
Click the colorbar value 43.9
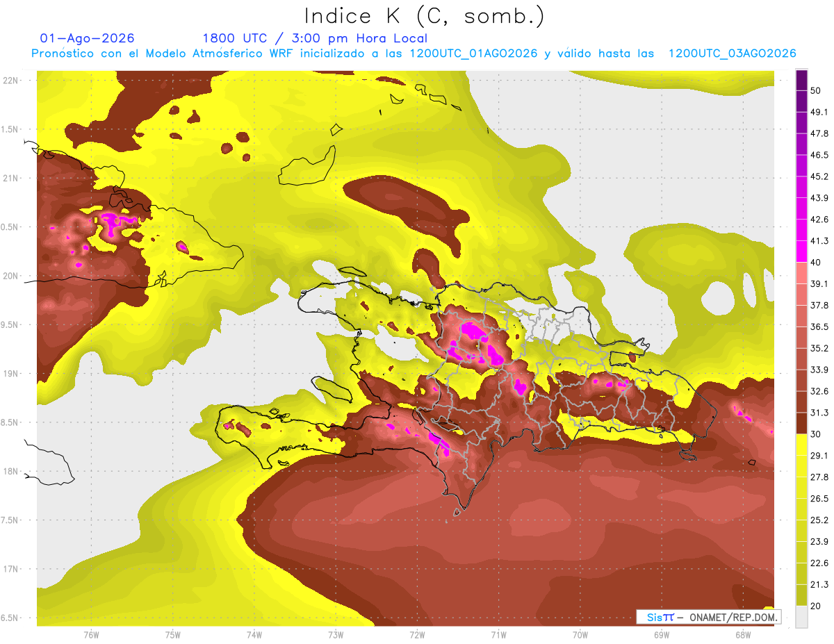pyautogui.click(x=819, y=198)
